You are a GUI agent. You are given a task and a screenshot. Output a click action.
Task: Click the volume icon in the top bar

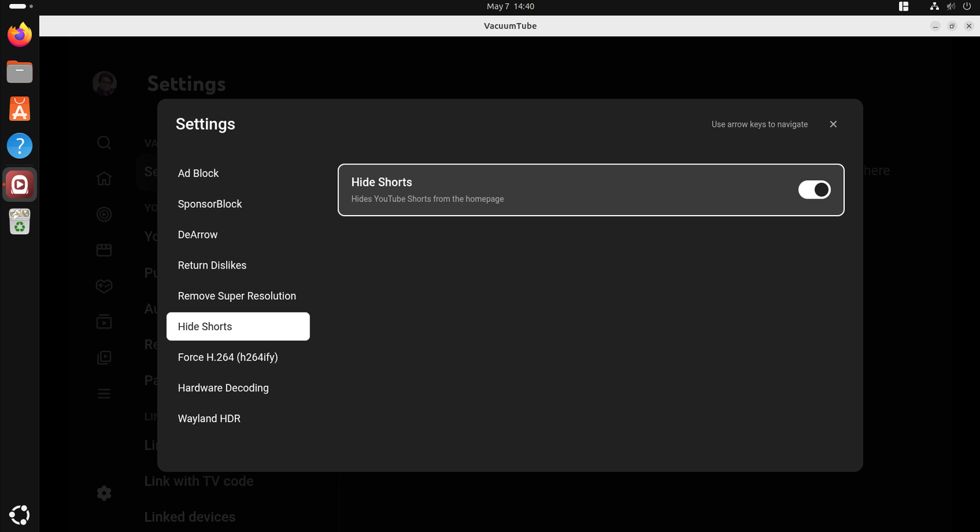click(x=951, y=7)
